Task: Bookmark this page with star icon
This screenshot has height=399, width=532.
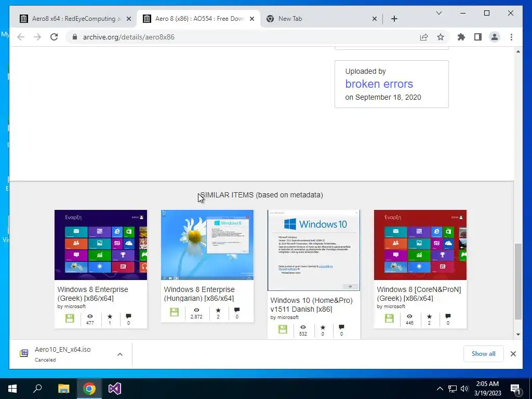Action: [441, 37]
